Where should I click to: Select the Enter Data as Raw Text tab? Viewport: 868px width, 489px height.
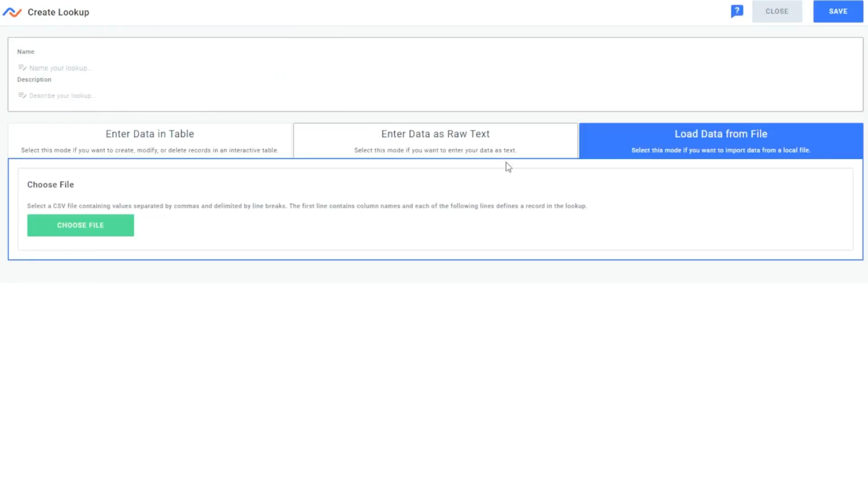click(435, 134)
